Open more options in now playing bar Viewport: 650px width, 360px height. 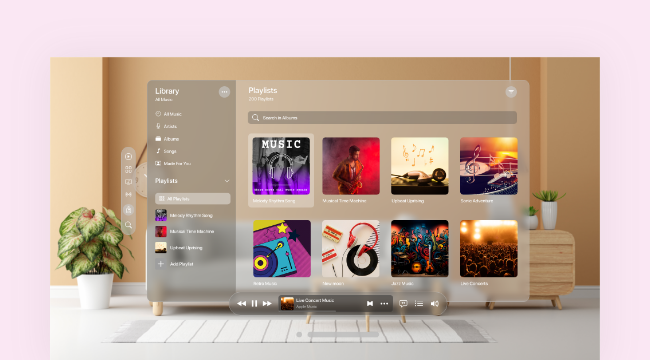[384, 304]
